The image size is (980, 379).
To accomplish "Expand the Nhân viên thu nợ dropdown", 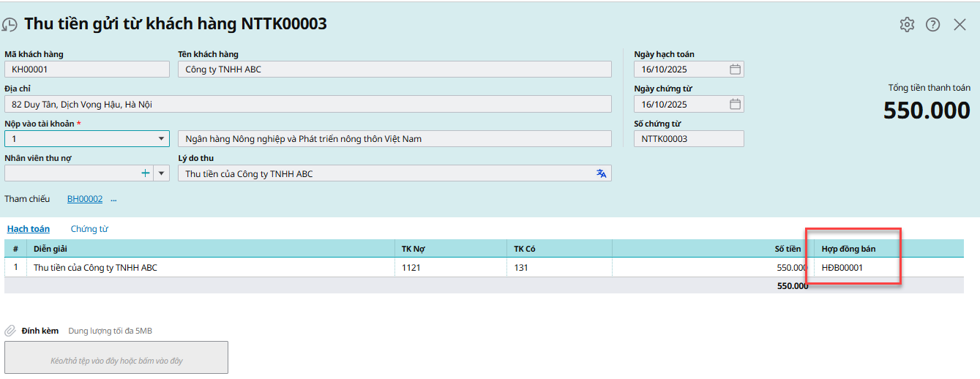I will pyautogui.click(x=162, y=173).
